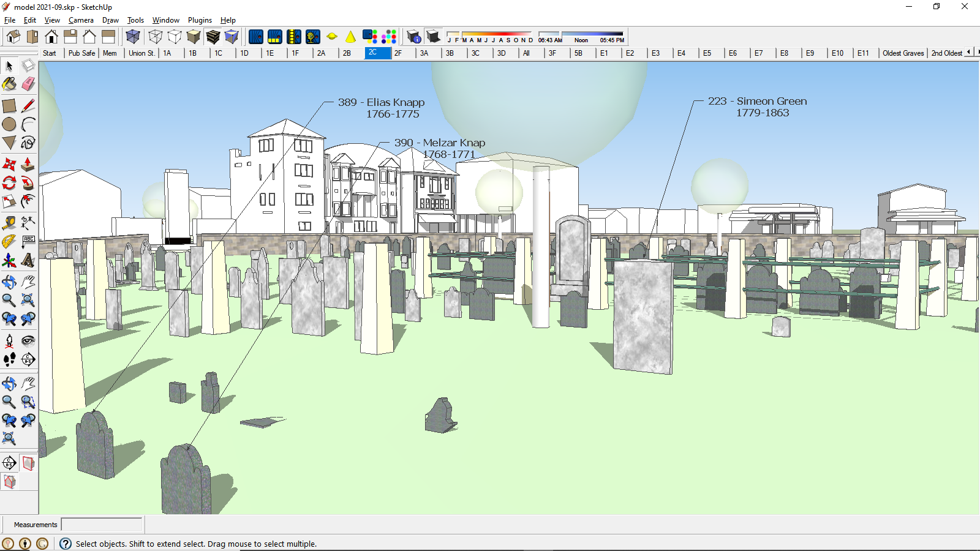Image resolution: width=980 pixels, height=551 pixels.
Task: Select the Look Around eye tool
Action: click(28, 340)
